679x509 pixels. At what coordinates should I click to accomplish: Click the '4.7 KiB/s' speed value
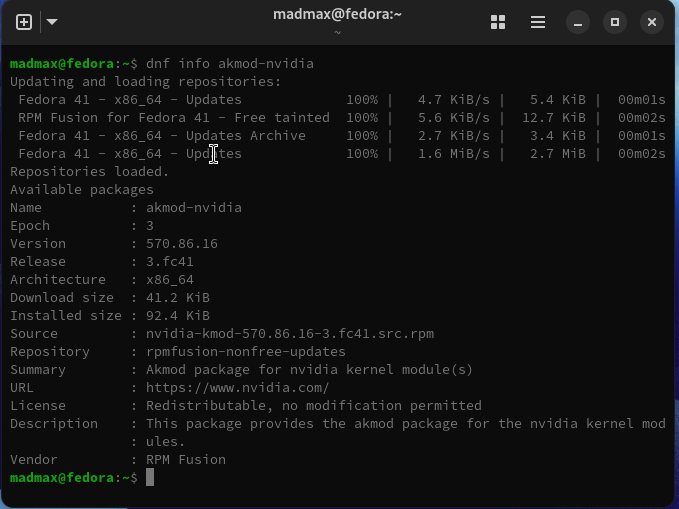pos(454,100)
